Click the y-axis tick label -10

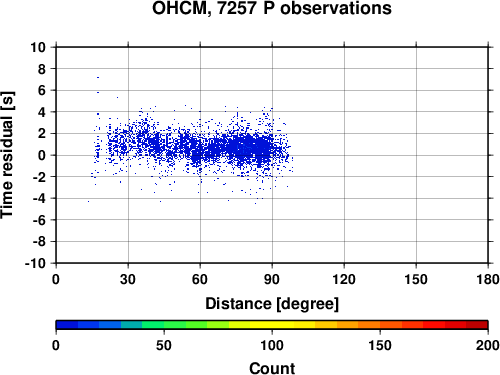[35, 263]
